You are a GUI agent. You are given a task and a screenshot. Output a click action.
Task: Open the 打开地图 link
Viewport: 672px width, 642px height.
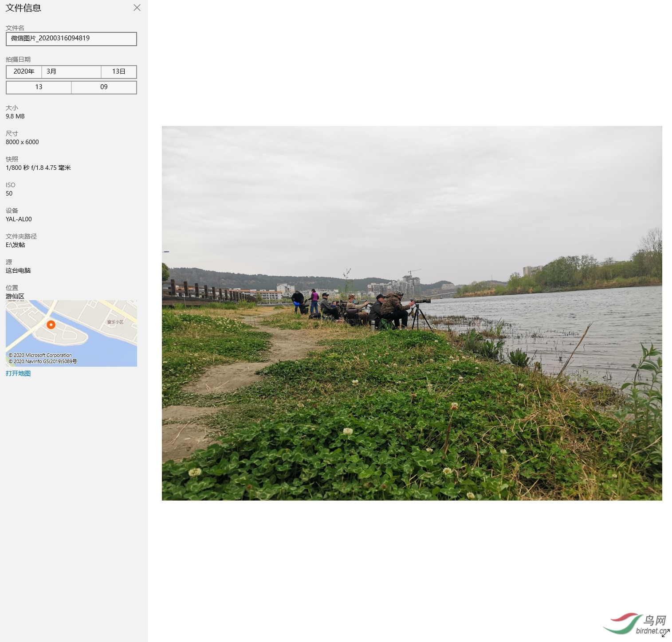point(18,373)
